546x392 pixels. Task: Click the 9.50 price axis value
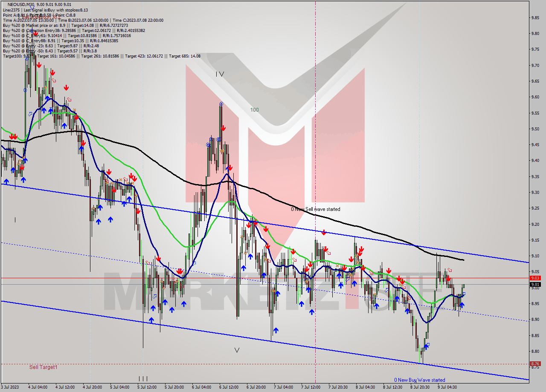tap(535, 129)
